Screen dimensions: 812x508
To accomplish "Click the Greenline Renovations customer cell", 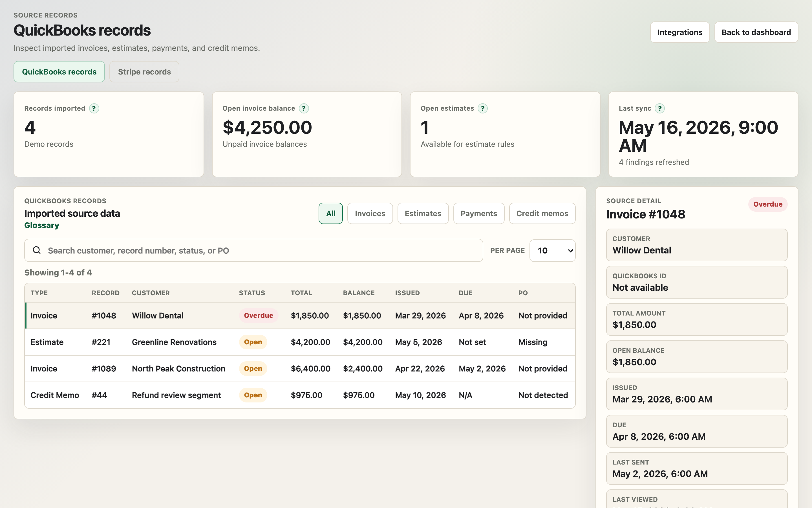I will click(174, 342).
